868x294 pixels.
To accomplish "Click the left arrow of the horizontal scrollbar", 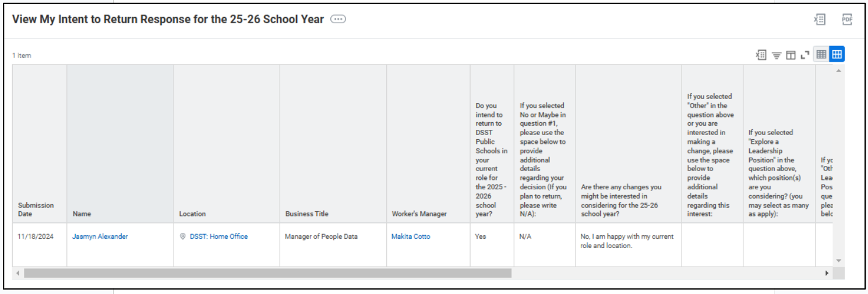I will (18, 273).
